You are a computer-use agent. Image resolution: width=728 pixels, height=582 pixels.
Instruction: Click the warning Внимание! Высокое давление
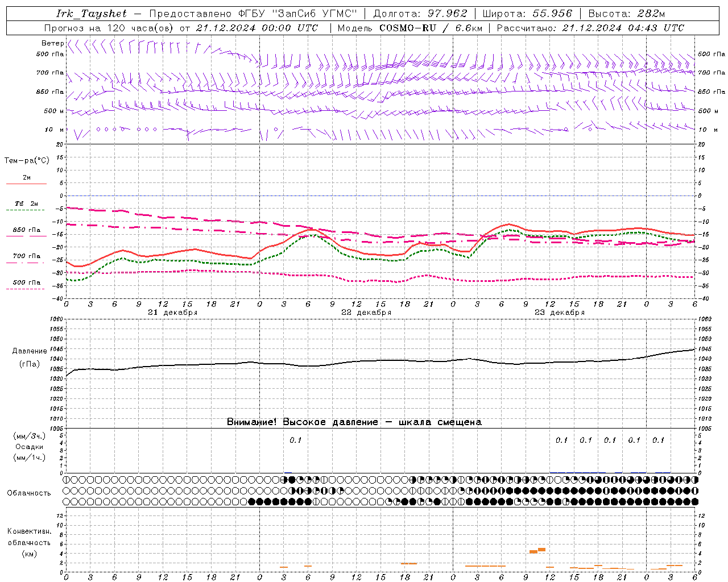(302, 422)
